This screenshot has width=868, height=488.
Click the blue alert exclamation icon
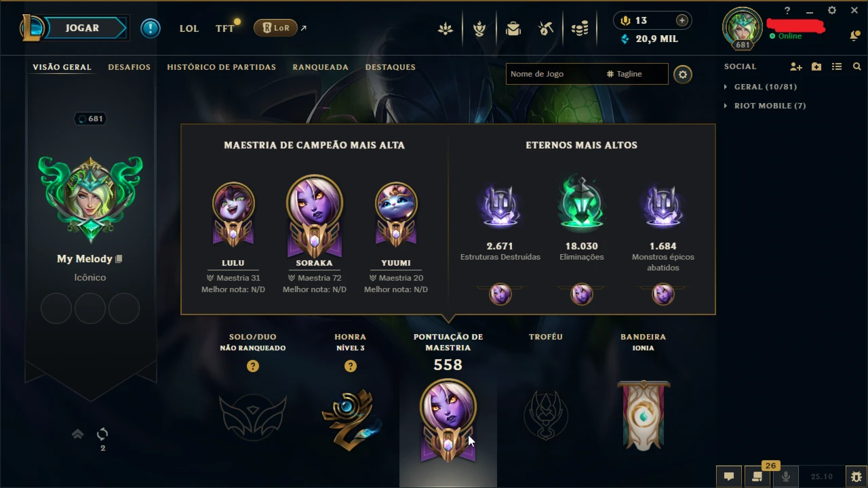[150, 28]
